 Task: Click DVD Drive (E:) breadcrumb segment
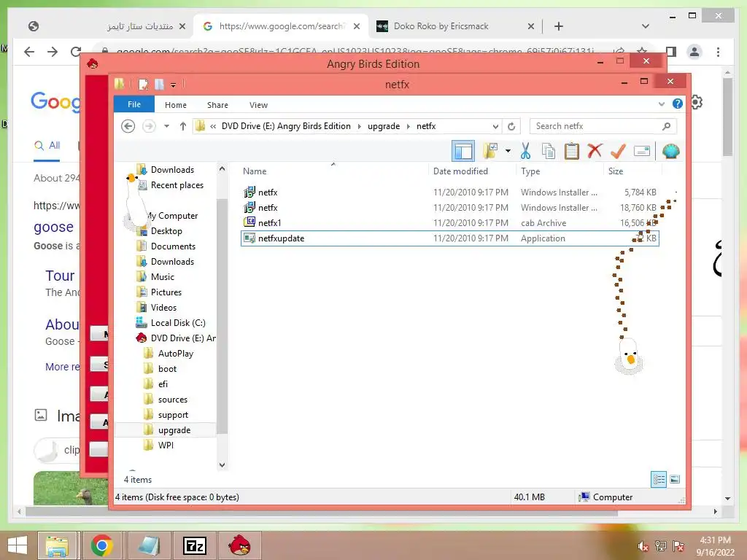pyautogui.click(x=286, y=126)
